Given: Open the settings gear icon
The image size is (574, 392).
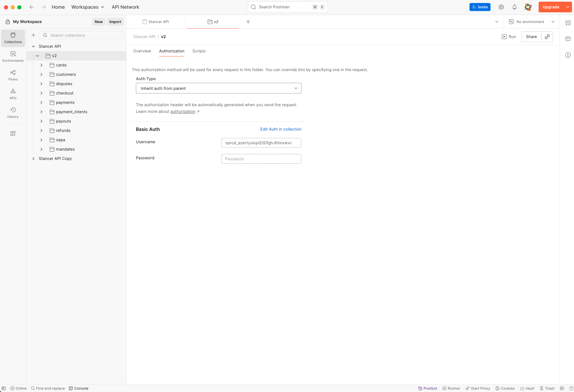Looking at the screenshot, I should pyautogui.click(x=501, y=7).
